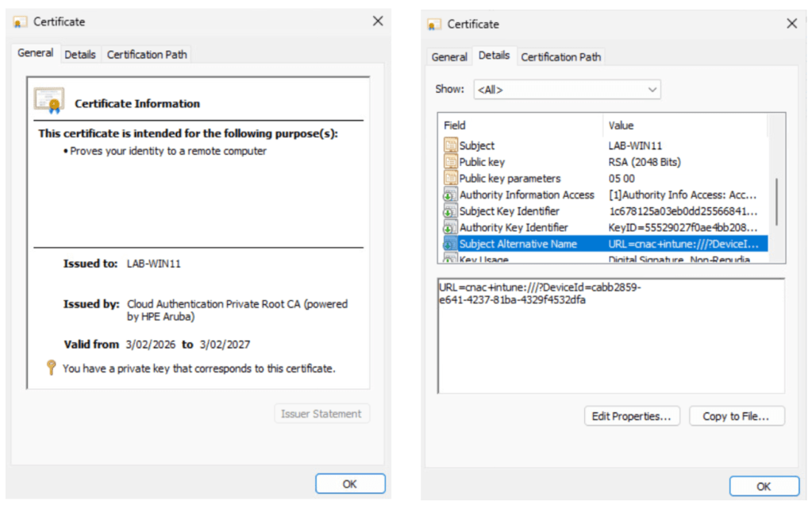Image resolution: width=812 pixels, height=509 pixels.
Task: Click the Public key parameters row icon
Action: click(x=450, y=179)
